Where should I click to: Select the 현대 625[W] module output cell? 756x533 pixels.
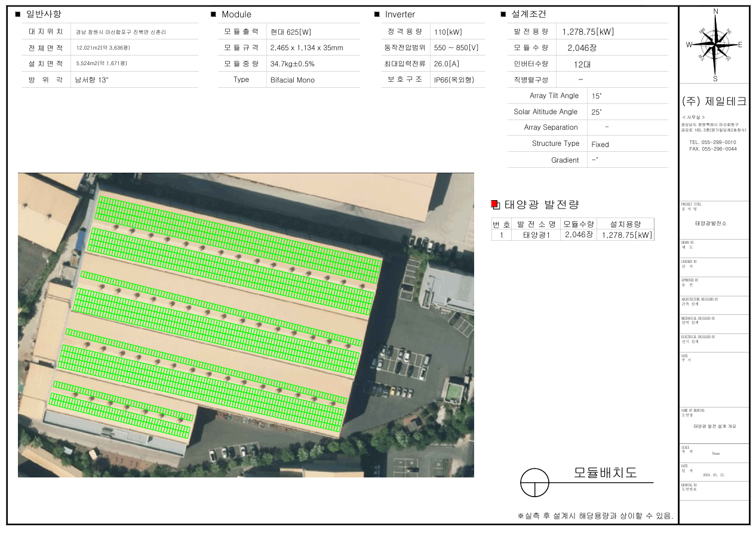[x=291, y=32]
